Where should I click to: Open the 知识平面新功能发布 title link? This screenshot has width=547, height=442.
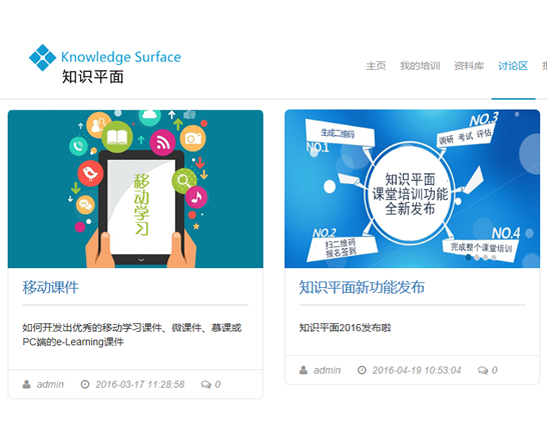point(362,287)
